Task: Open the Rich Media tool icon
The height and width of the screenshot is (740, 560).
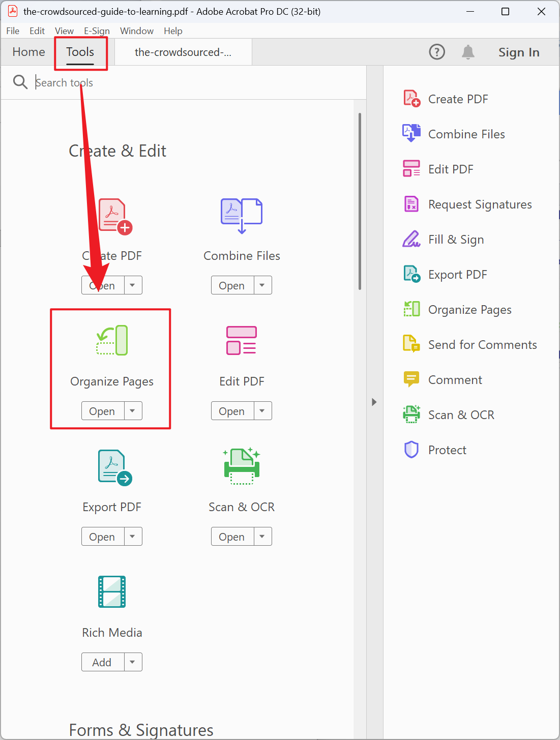Action: (112, 591)
